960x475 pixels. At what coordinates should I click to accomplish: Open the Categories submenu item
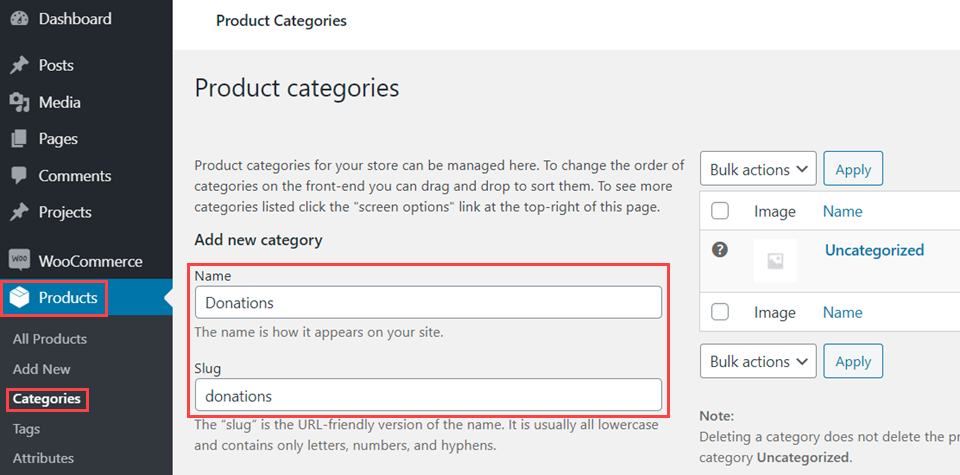(x=47, y=399)
